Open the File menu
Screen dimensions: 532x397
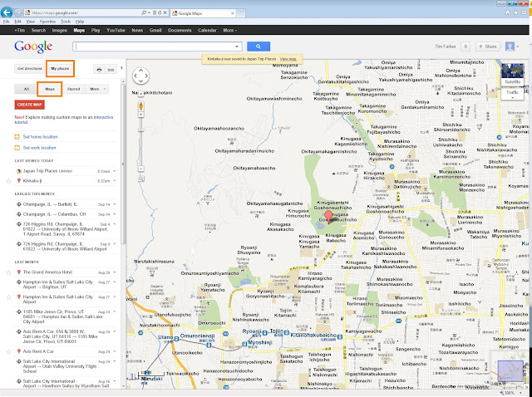tap(6, 22)
